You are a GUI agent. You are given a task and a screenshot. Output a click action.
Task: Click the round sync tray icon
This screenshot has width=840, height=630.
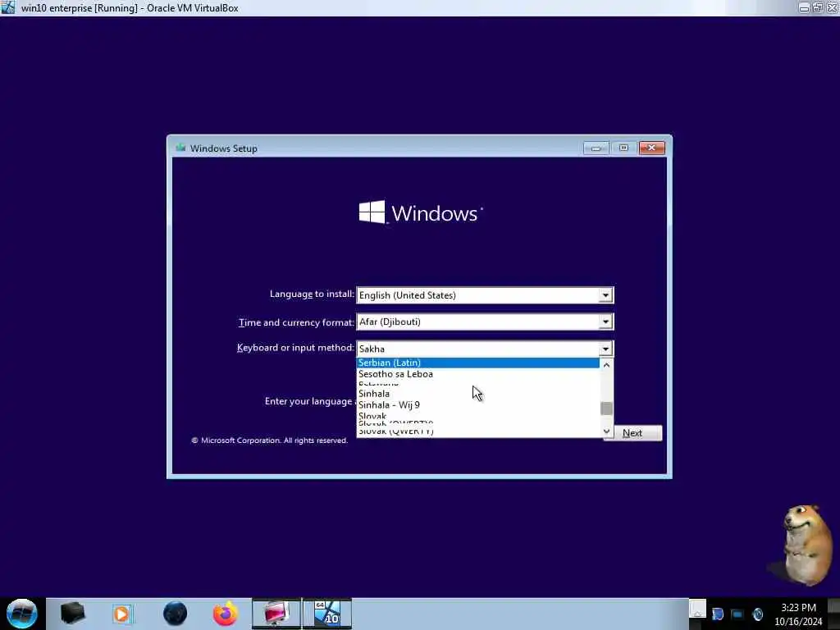757,614
